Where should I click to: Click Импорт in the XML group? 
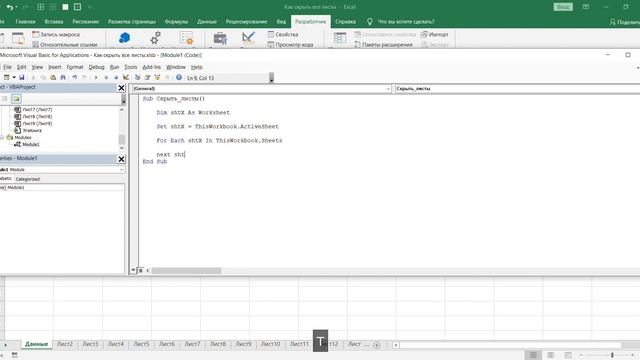[435, 35]
